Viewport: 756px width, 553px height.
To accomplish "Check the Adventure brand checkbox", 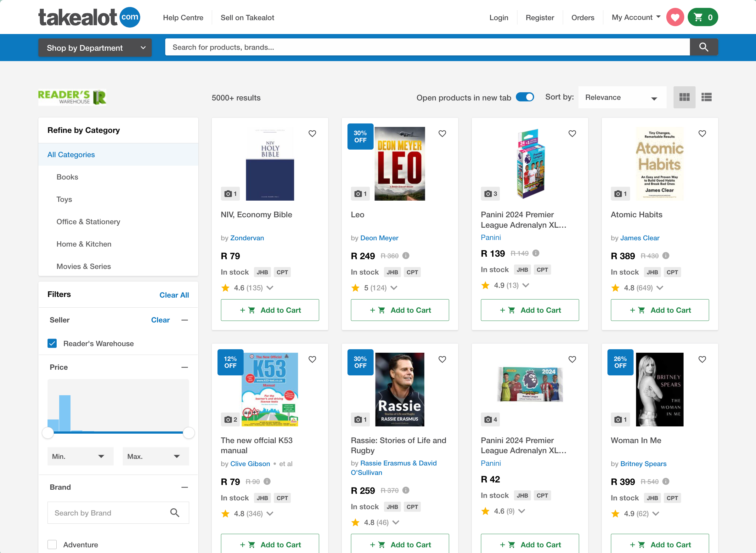I will tap(52, 544).
